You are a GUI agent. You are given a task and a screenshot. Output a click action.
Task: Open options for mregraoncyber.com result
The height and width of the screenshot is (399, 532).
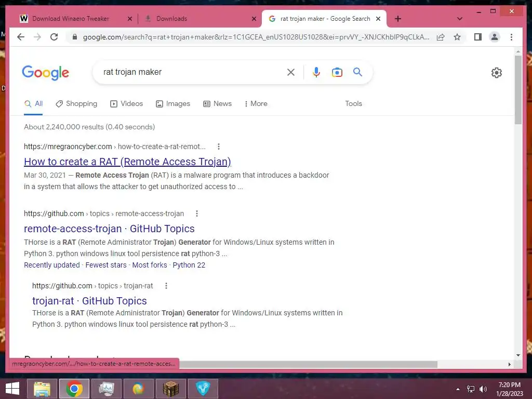(219, 147)
